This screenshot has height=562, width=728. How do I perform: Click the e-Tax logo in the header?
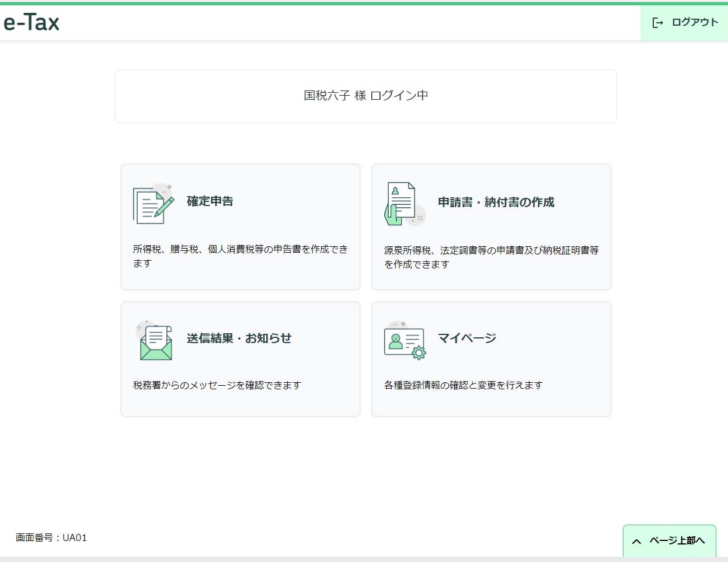32,22
